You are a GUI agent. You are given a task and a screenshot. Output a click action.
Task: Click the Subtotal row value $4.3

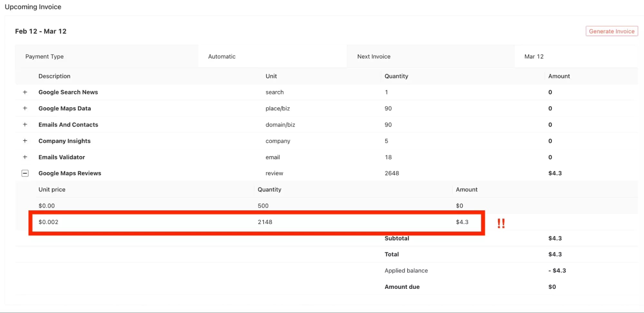pyautogui.click(x=555, y=238)
